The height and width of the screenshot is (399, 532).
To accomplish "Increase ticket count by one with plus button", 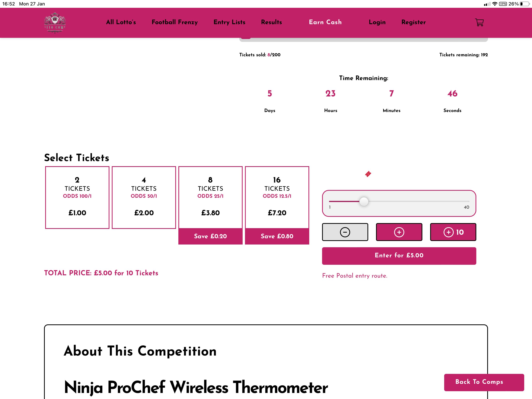I will (399, 232).
